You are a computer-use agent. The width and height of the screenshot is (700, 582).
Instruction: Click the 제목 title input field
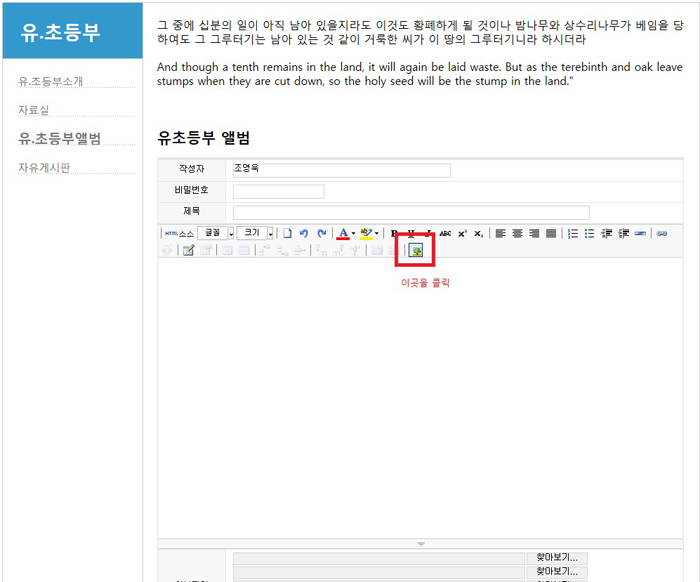click(411, 212)
